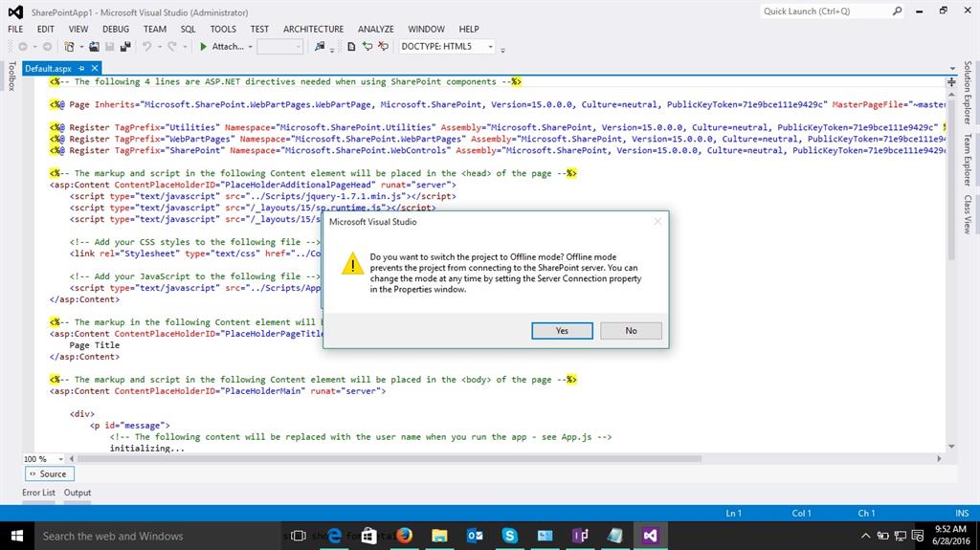Open Outlook from the taskbar
Screen dimensions: 980x550
click(475, 536)
